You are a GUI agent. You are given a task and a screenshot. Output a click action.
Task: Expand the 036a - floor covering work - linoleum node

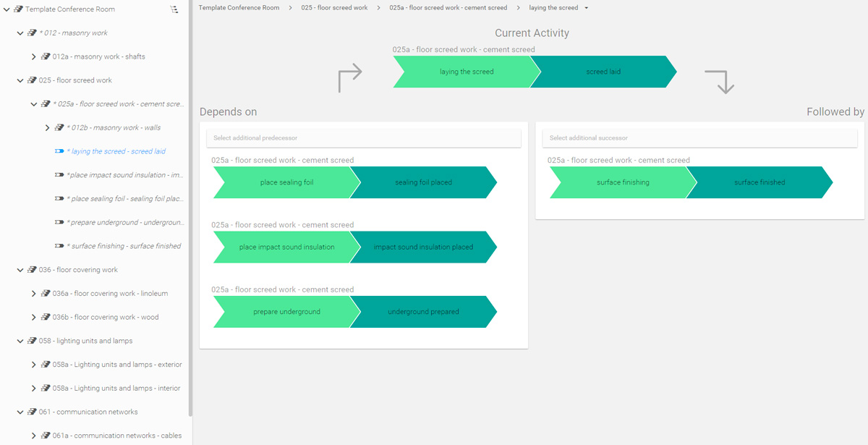(34, 294)
